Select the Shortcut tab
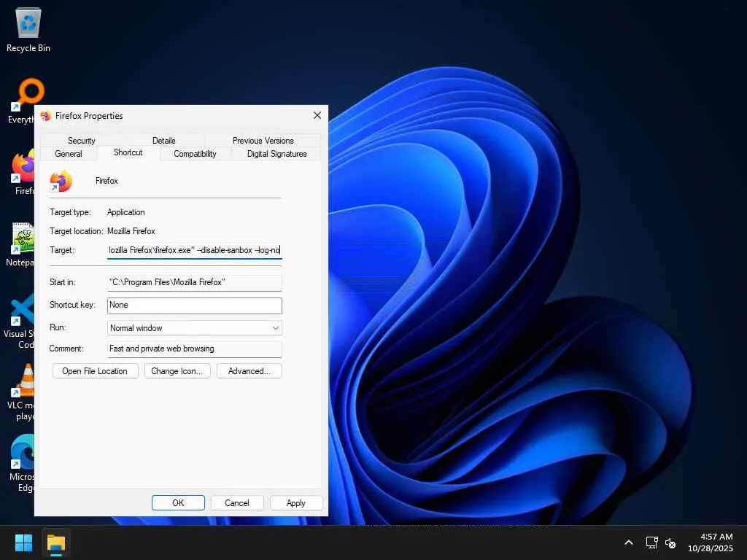747x560 pixels. (x=128, y=152)
